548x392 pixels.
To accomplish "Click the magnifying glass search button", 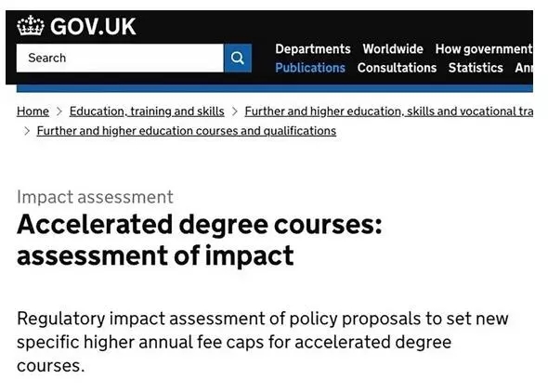I will click(238, 58).
